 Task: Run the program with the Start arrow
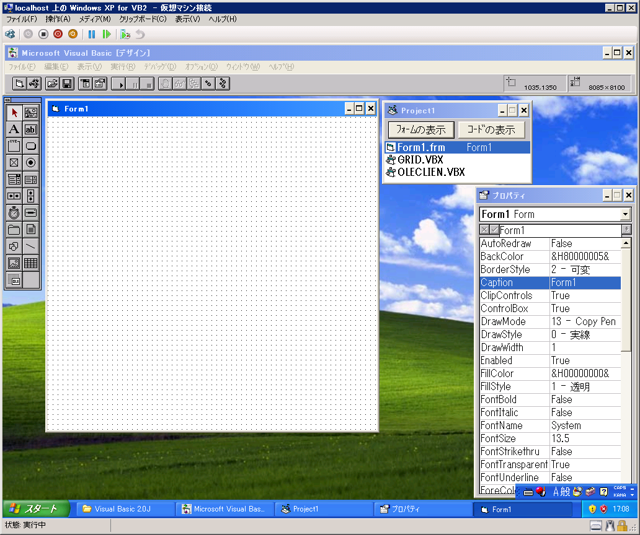[x=119, y=84]
